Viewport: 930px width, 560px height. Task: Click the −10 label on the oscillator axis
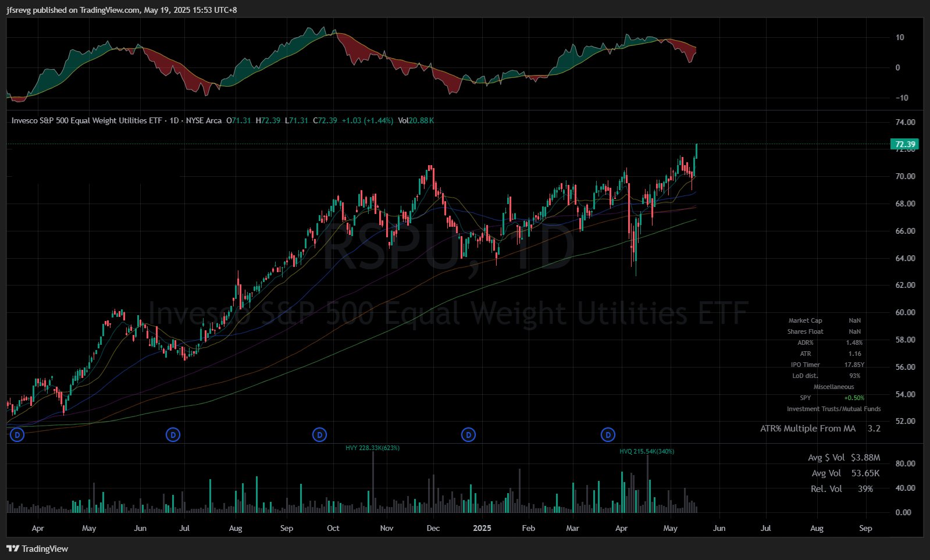point(902,98)
